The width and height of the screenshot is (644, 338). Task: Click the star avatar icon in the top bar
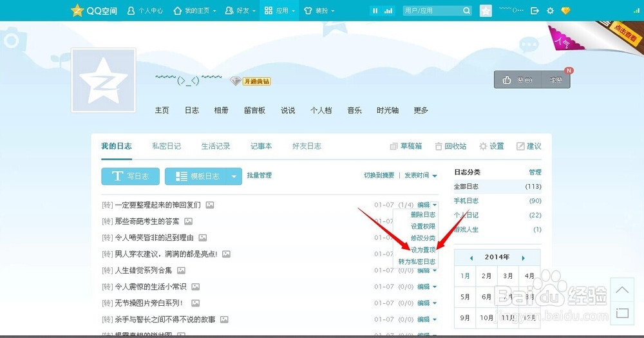486,11
